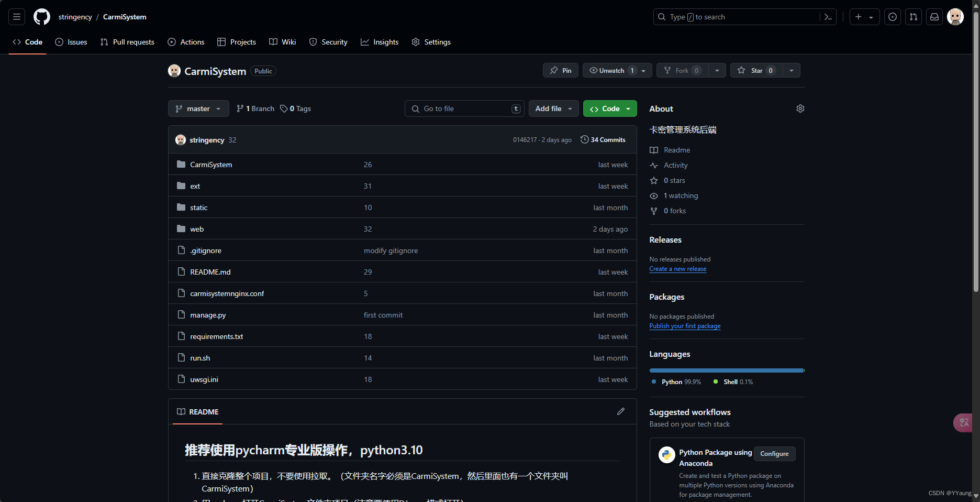Expand the green Code dropdown

click(x=610, y=108)
